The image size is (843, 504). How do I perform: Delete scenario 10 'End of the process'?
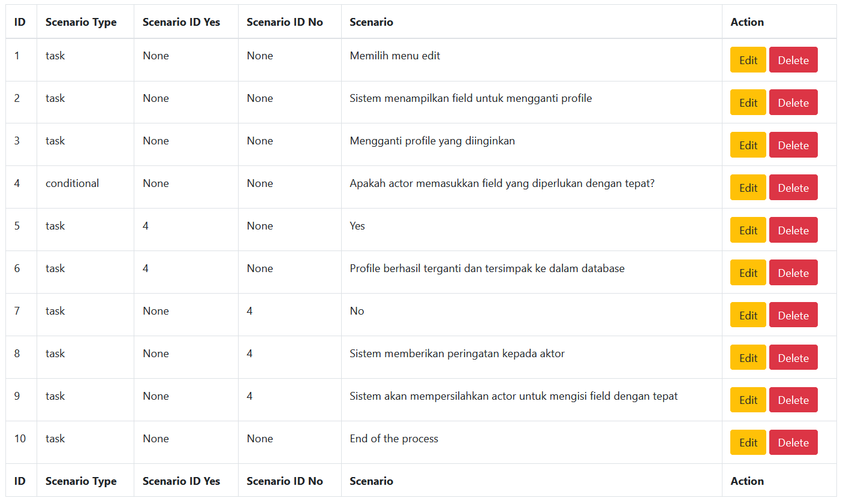coord(793,442)
